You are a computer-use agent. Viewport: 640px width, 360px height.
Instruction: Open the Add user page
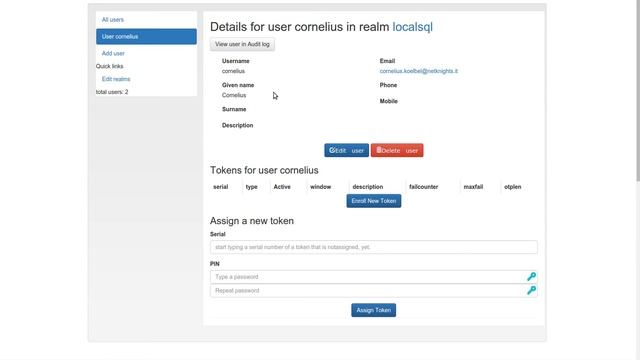[x=113, y=53]
